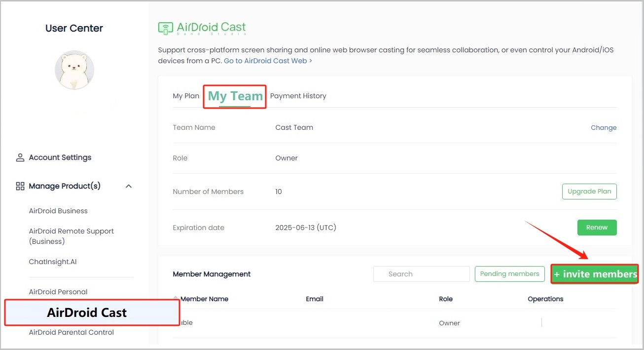The width and height of the screenshot is (644, 350).
Task: Open ChatInsight.AI product page
Action: pos(53,262)
